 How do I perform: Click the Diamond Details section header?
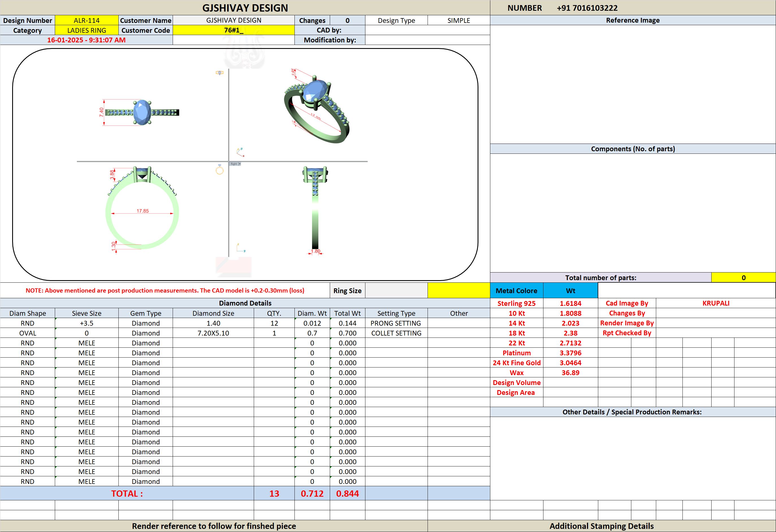coord(245,303)
